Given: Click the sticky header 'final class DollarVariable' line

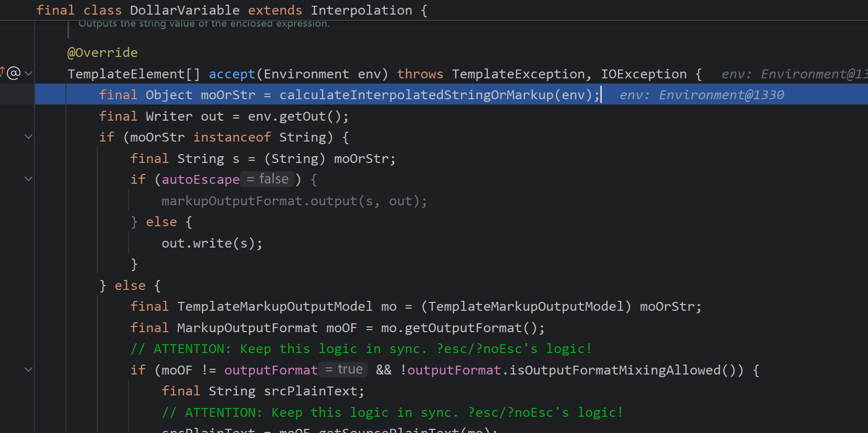Looking at the screenshot, I should point(232,10).
